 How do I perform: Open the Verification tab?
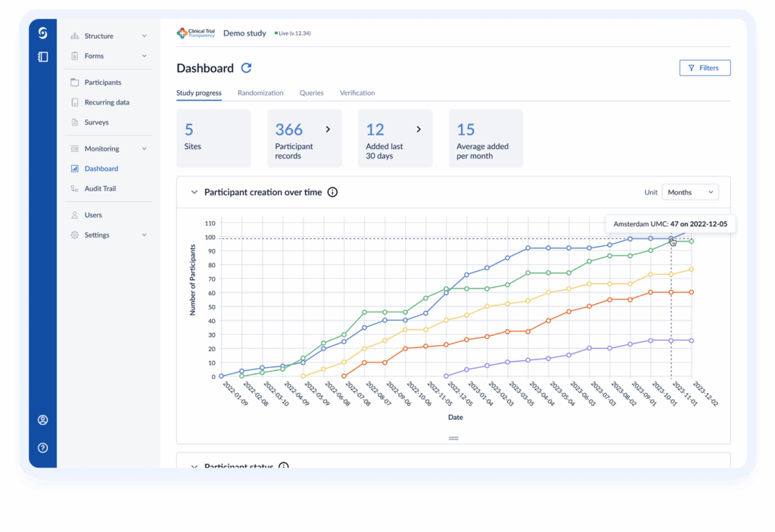pos(357,93)
